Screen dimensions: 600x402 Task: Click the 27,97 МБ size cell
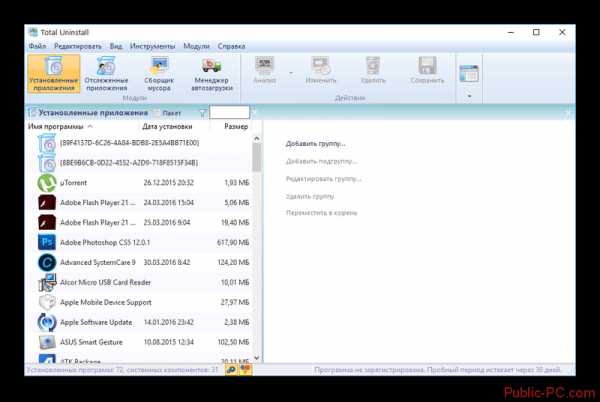coord(235,302)
